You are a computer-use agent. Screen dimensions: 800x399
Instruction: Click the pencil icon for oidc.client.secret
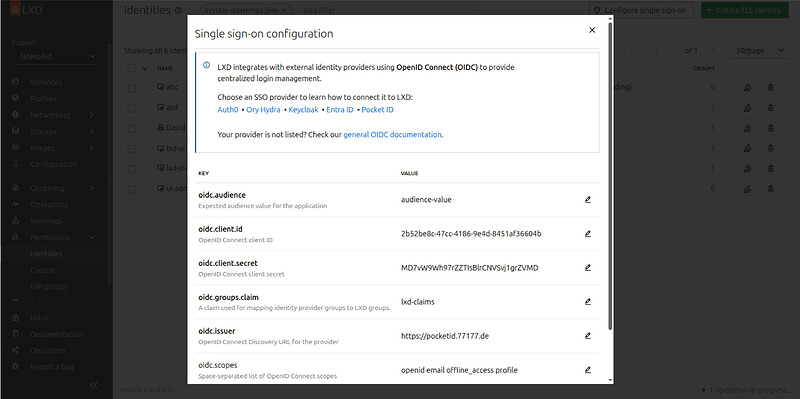pyautogui.click(x=588, y=267)
